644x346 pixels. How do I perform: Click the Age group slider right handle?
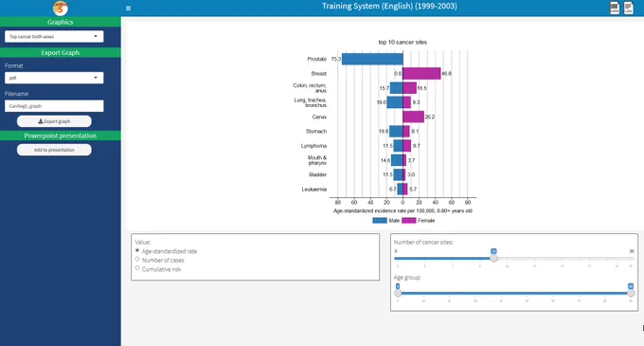[631, 293]
